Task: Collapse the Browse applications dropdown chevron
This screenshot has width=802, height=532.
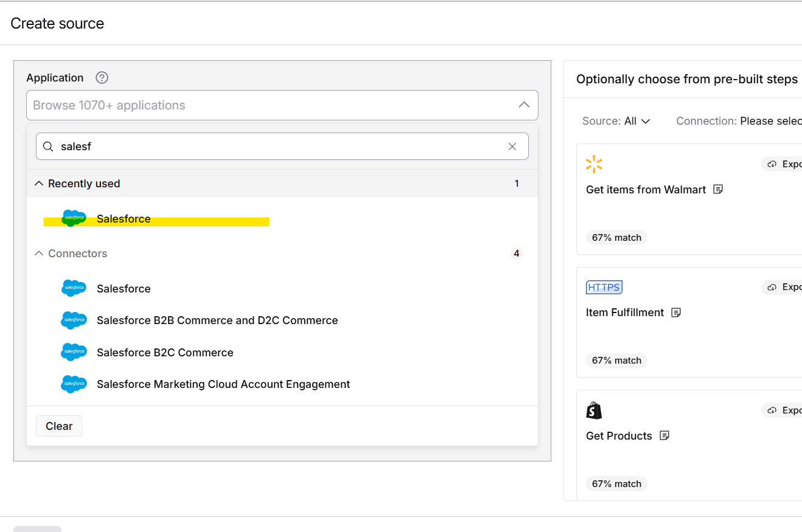Action: 524,105
